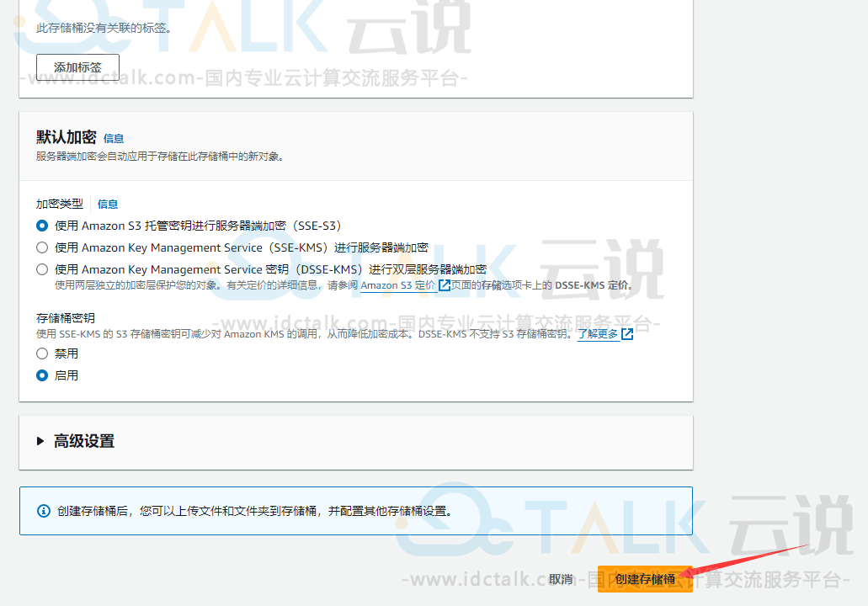Select DSSE-KMS dual-layer encryption radio option
Screen dimensions: 868x606
tap(42, 269)
